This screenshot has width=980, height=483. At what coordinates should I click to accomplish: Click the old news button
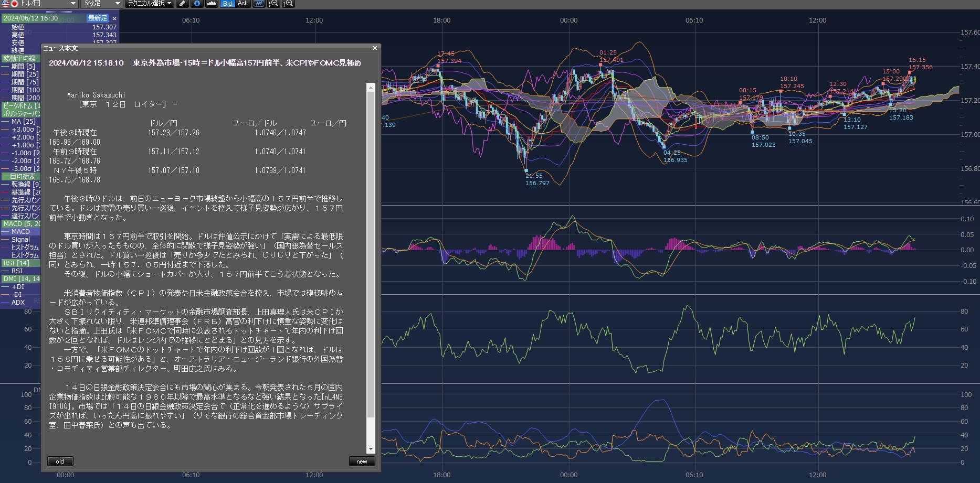[60, 461]
